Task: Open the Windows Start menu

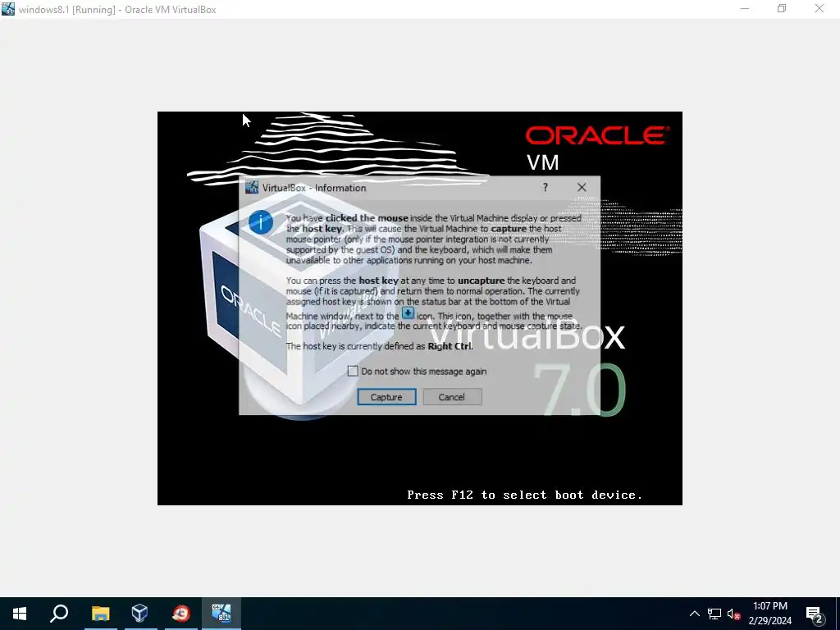Action: (20, 614)
